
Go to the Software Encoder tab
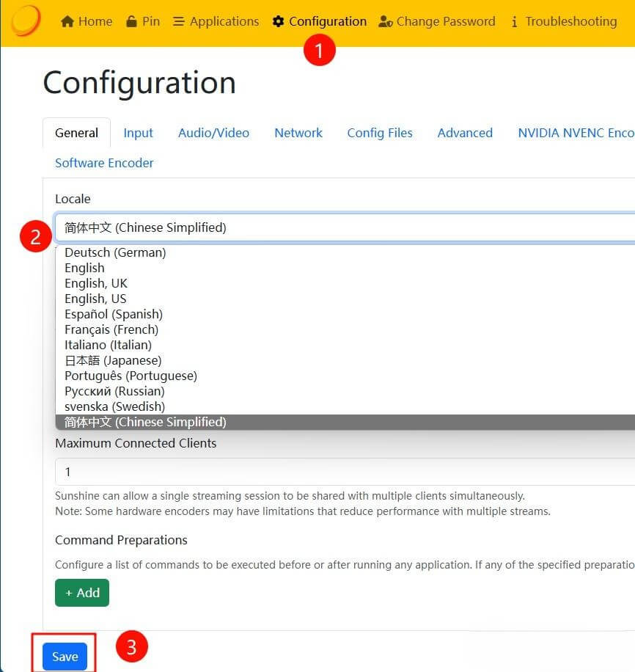point(104,163)
